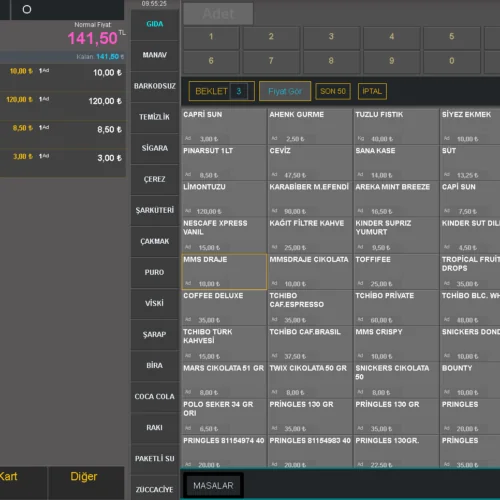Open the GIDA category
Screen dimensions: 500x500
coord(155,25)
